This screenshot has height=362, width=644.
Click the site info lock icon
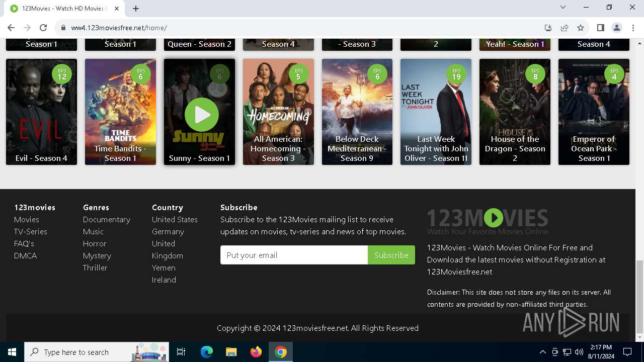click(x=63, y=28)
